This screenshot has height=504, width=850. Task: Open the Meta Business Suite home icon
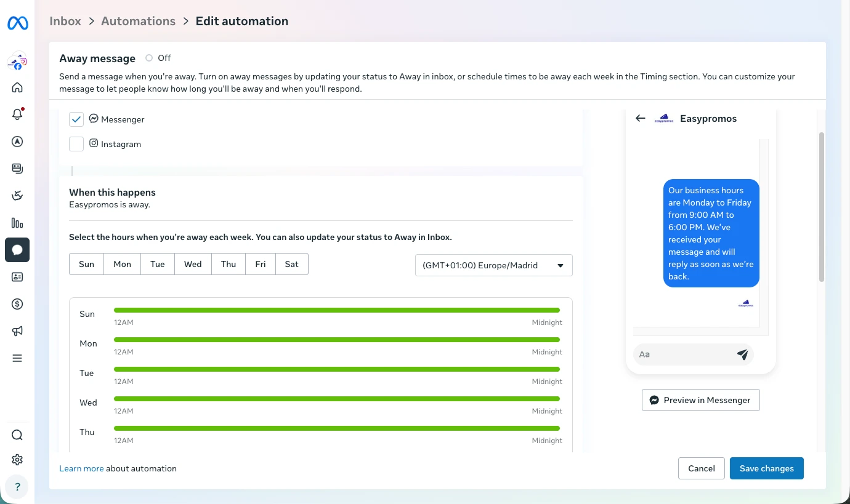click(x=17, y=87)
